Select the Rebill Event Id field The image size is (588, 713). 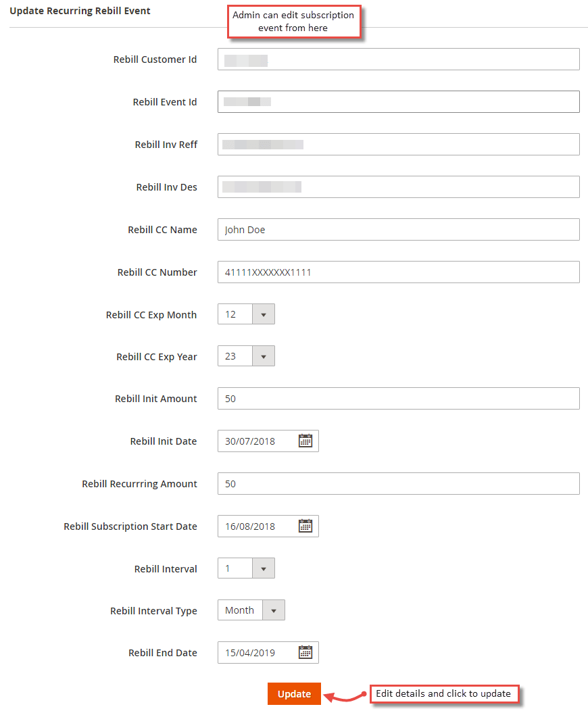pyautogui.click(x=397, y=101)
